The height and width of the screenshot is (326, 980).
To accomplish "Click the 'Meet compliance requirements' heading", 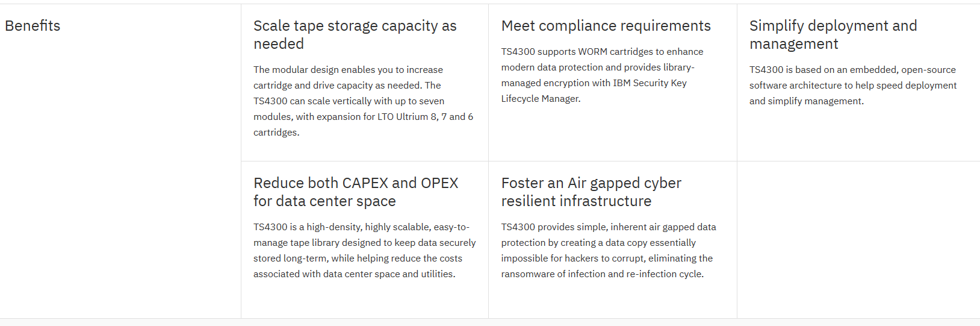I will [x=606, y=26].
